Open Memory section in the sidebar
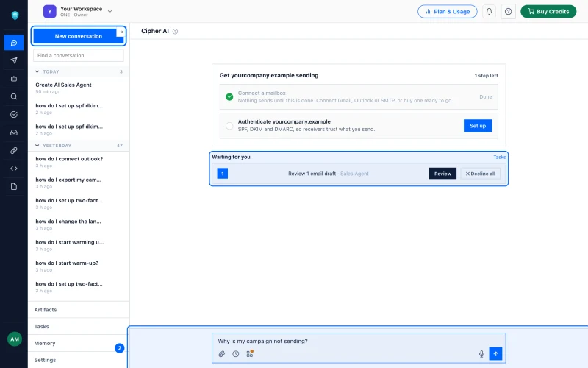Image resolution: width=588 pixels, height=368 pixels. 79,343
